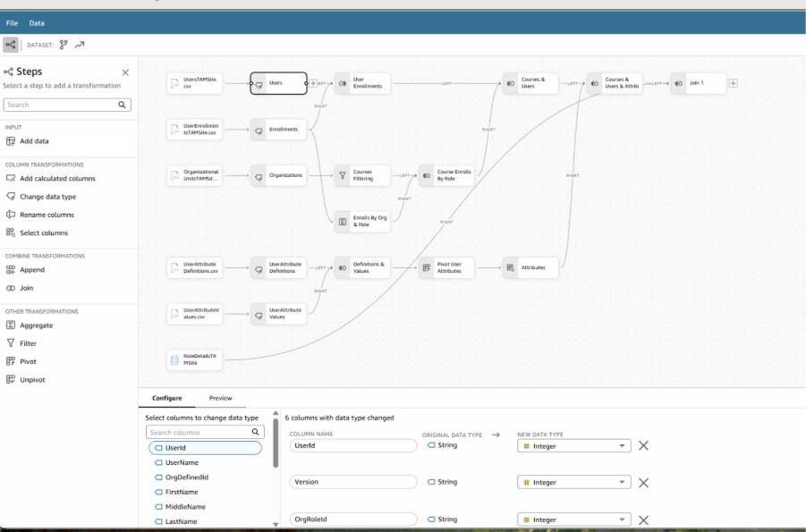
Task: Remove the Version data type change
Action: pos(643,483)
